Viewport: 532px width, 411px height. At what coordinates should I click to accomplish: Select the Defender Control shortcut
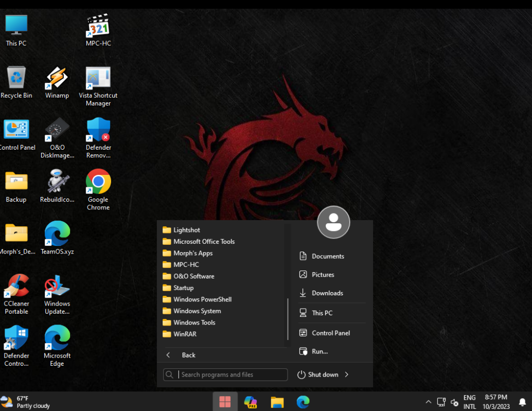[16, 346]
